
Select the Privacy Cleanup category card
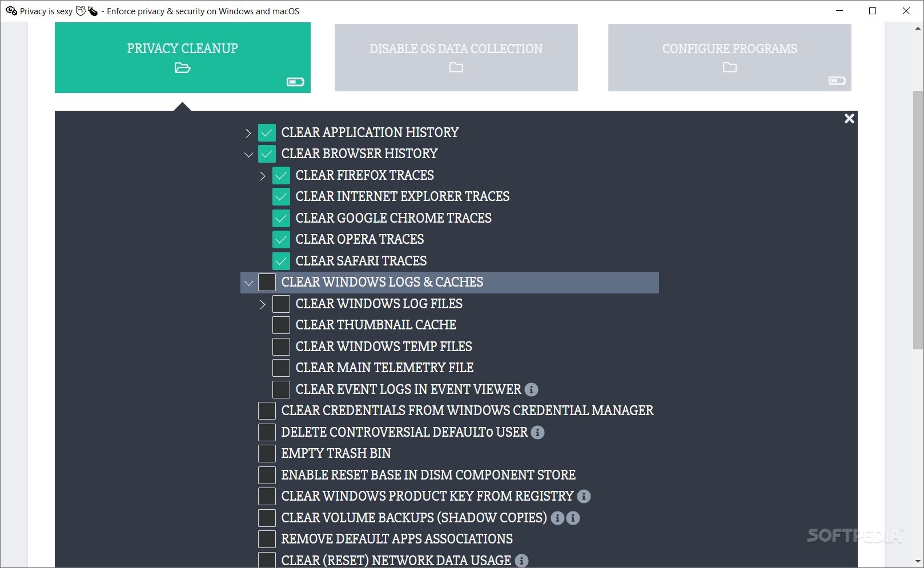pos(183,58)
